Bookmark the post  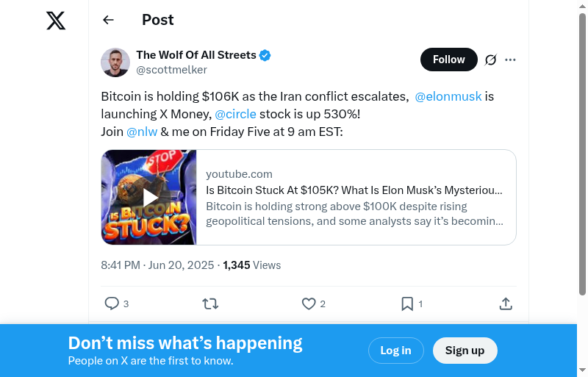click(407, 304)
